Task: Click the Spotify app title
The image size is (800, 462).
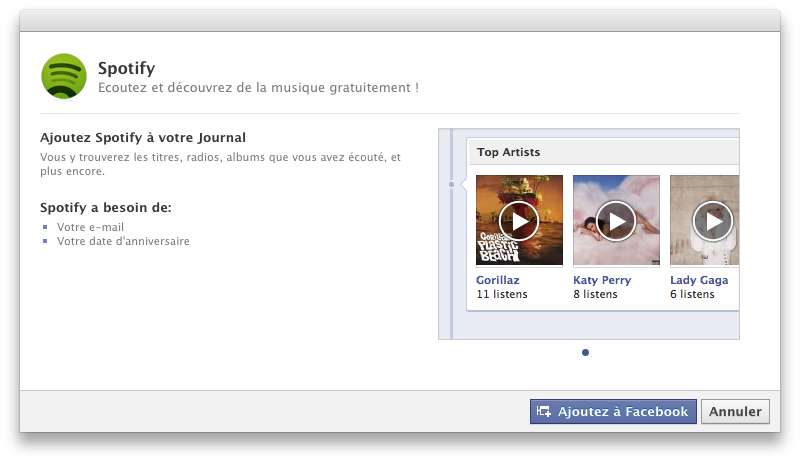Action: [127, 68]
